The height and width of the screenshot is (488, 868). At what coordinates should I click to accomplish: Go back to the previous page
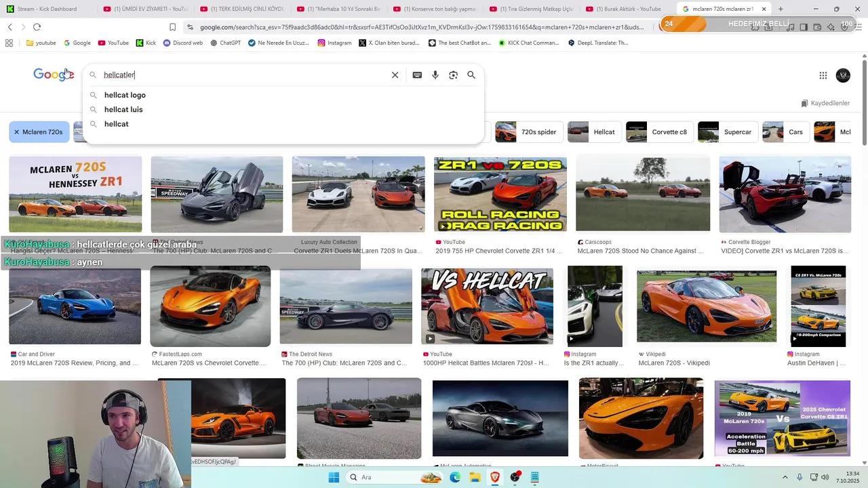(x=9, y=27)
